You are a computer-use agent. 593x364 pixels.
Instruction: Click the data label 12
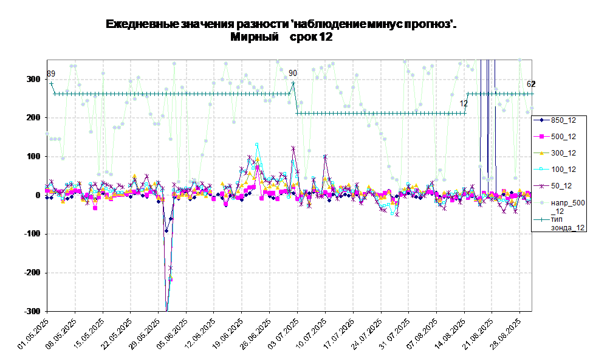click(464, 103)
